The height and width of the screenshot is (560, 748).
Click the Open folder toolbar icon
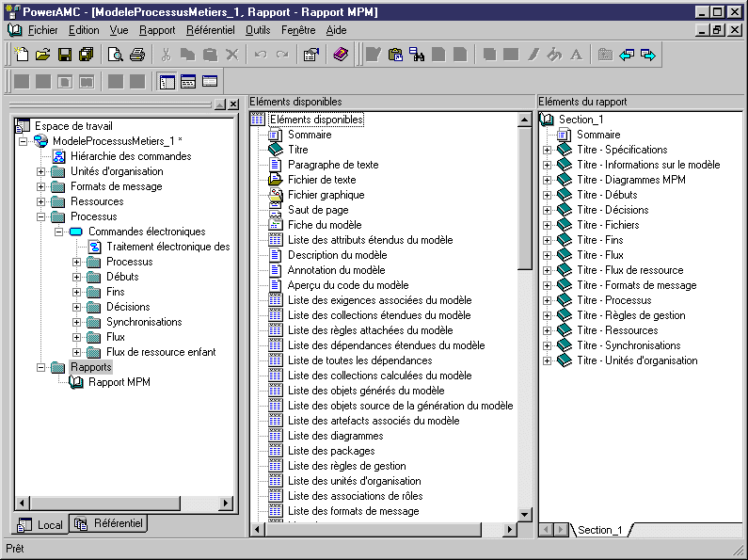coord(42,55)
